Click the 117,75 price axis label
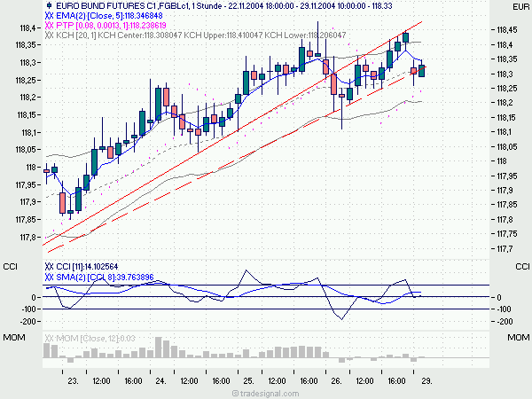Screen dimensions: 532x399 (x=507, y=234)
